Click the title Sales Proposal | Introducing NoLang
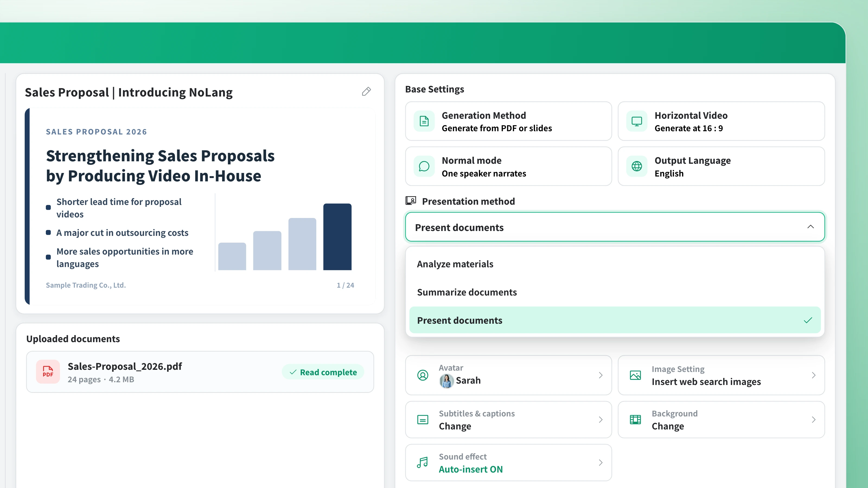The width and height of the screenshot is (868, 488). [x=129, y=92]
